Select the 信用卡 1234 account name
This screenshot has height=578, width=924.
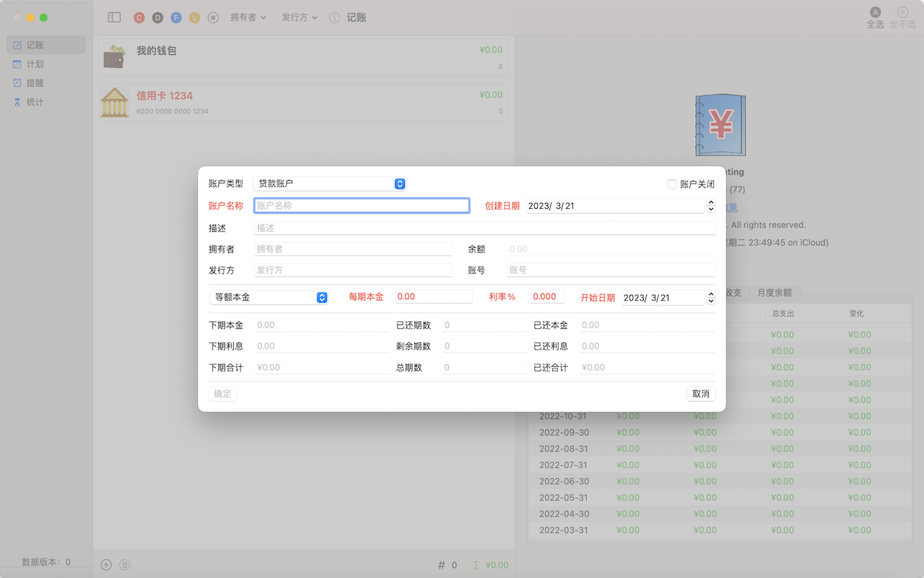coord(165,95)
